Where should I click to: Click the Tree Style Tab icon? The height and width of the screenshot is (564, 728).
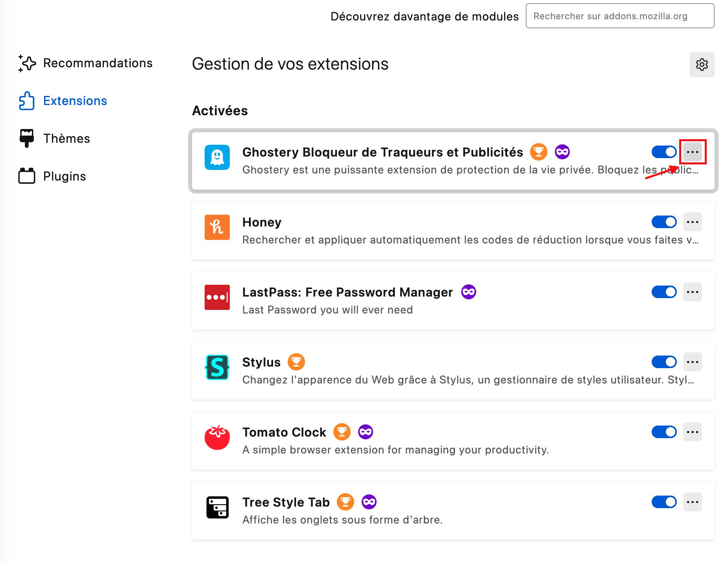coord(217,507)
